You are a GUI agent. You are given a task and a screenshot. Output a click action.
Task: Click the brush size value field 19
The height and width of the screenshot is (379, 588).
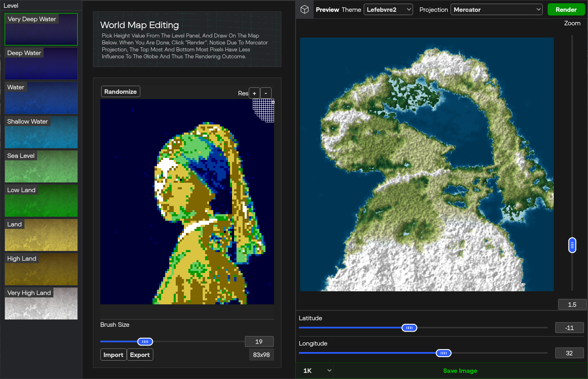coord(259,341)
